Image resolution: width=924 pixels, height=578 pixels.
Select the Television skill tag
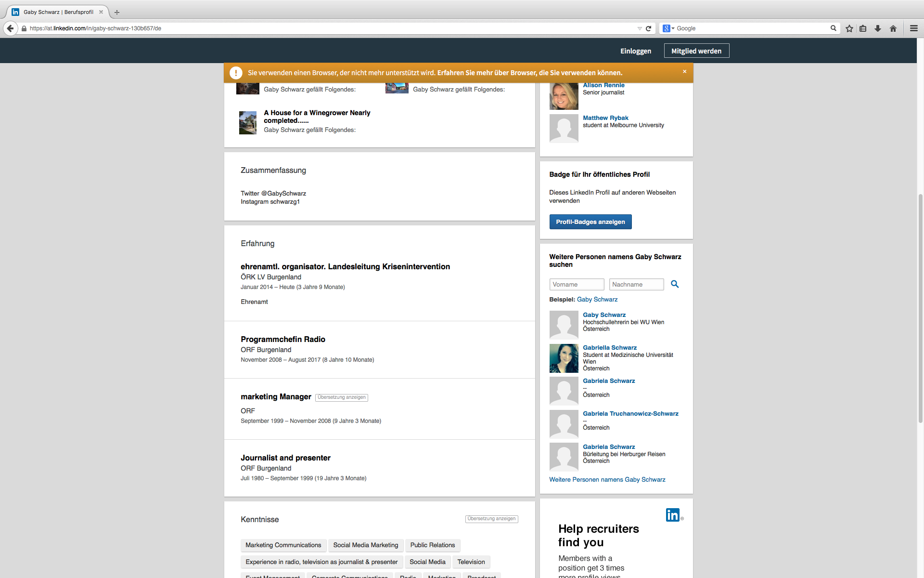[x=471, y=562]
